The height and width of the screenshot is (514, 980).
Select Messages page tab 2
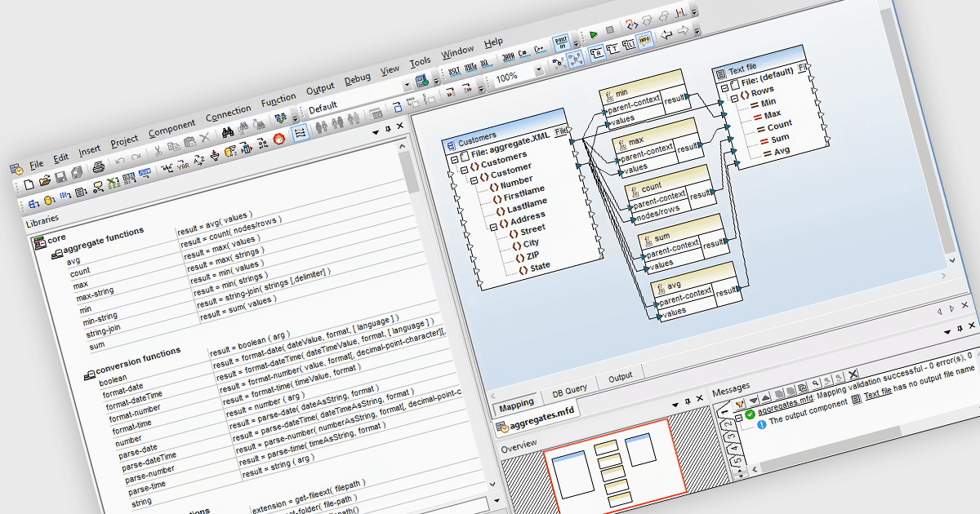(x=729, y=423)
